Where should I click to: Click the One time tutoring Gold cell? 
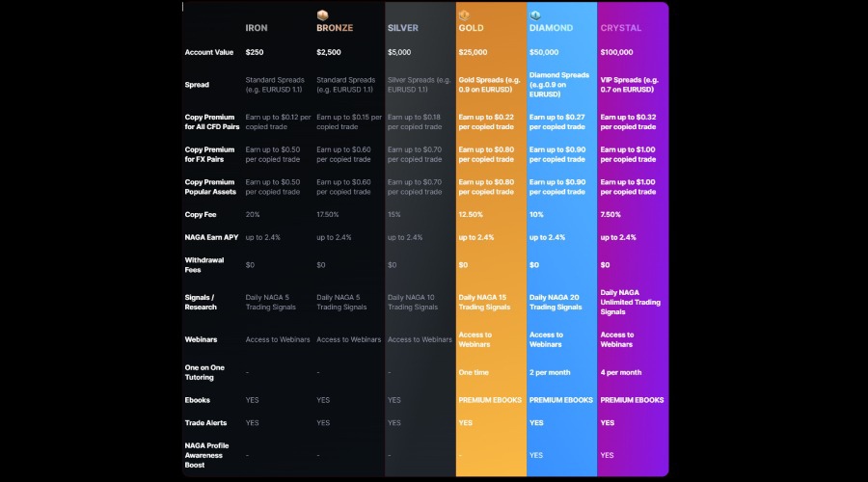tap(474, 372)
